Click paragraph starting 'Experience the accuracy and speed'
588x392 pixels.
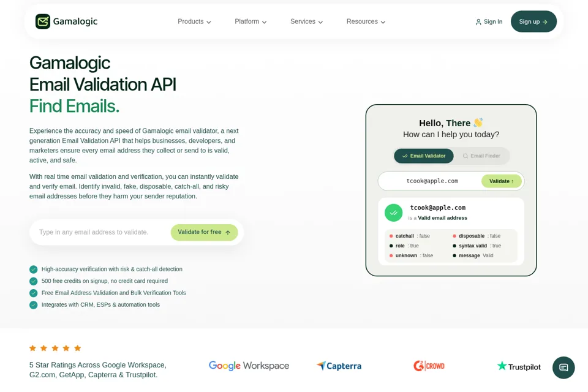click(134, 146)
